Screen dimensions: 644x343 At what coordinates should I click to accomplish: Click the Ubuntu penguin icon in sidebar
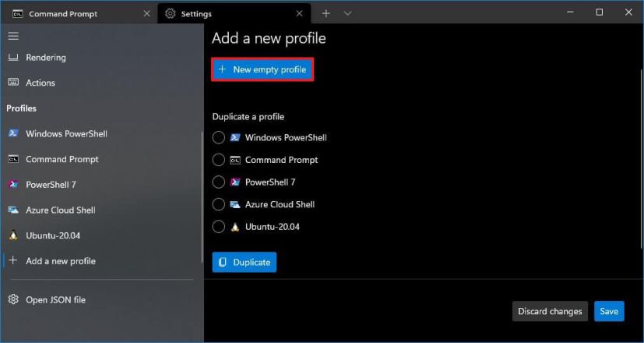point(13,235)
